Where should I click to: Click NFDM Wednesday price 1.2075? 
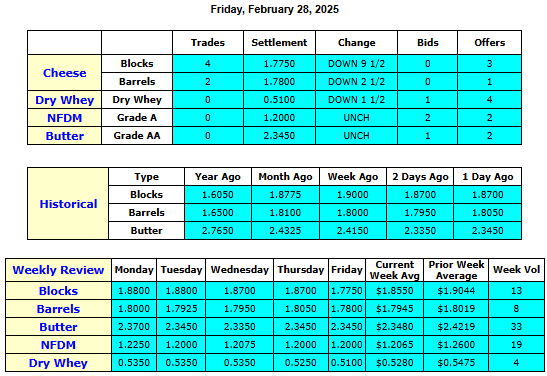pos(240,345)
